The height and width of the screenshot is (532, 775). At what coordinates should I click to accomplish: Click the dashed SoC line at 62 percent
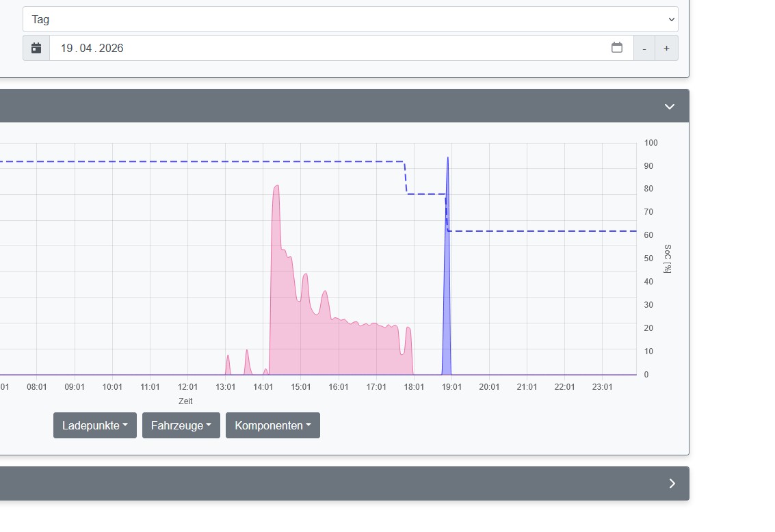tap(540, 231)
